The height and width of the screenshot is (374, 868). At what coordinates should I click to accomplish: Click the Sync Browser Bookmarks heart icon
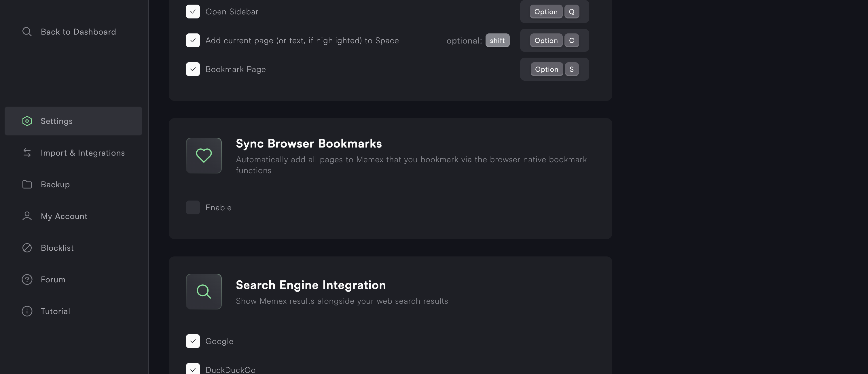pos(204,156)
